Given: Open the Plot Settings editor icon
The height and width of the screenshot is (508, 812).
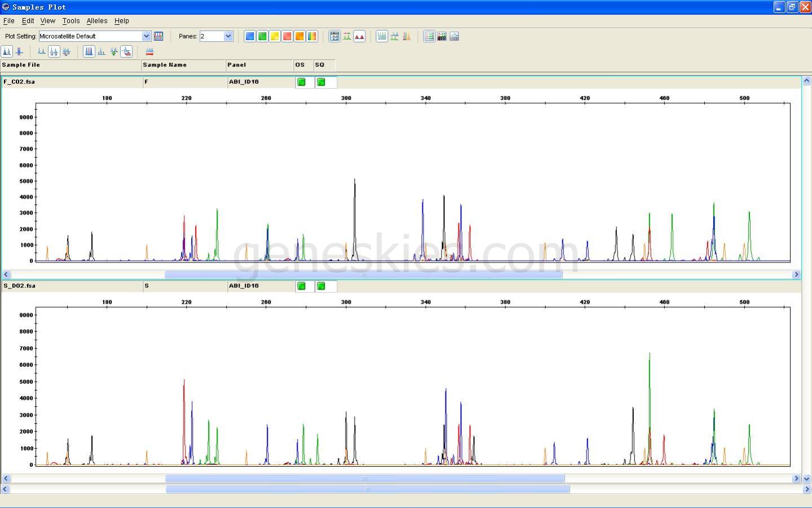Looking at the screenshot, I should [x=158, y=36].
